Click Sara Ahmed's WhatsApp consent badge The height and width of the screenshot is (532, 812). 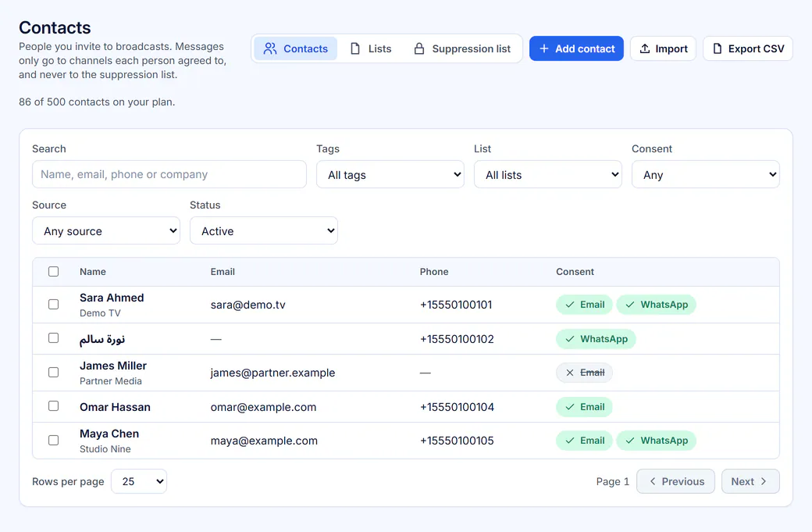pyautogui.click(x=656, y=305)
